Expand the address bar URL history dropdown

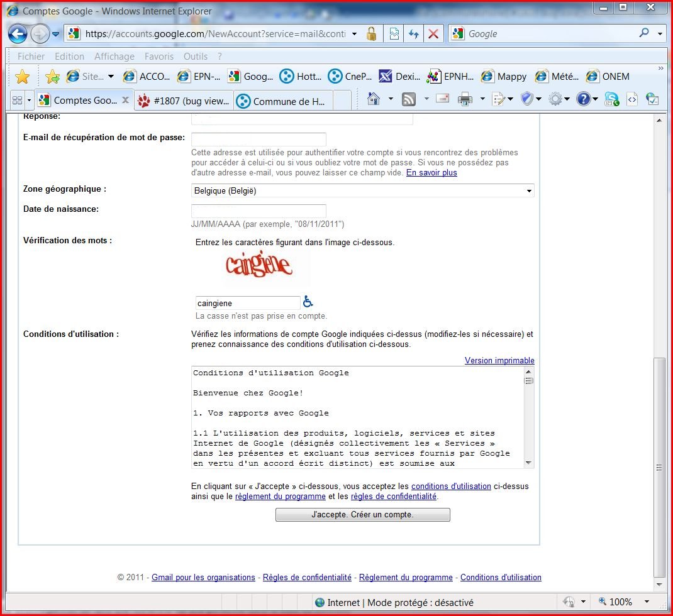(x=354, y=33)
